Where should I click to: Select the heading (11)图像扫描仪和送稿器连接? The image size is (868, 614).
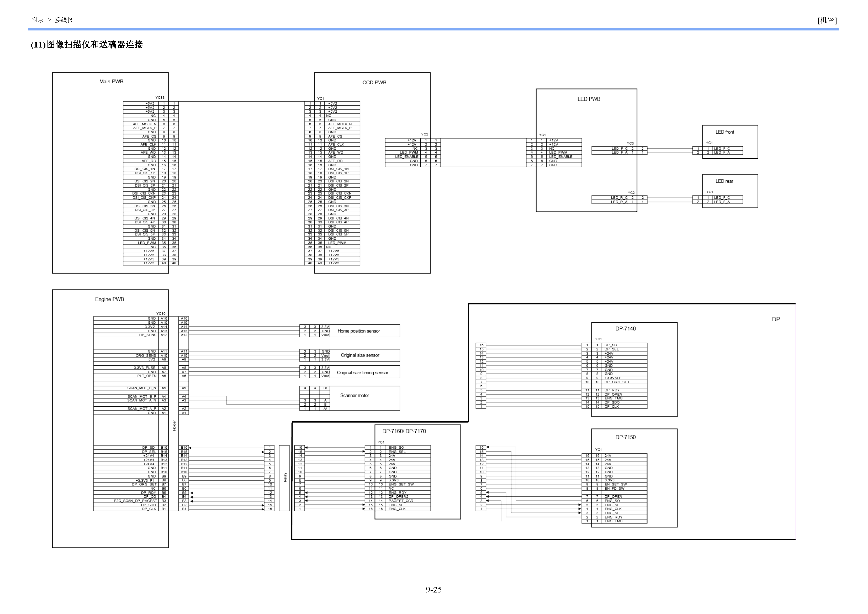87,45
